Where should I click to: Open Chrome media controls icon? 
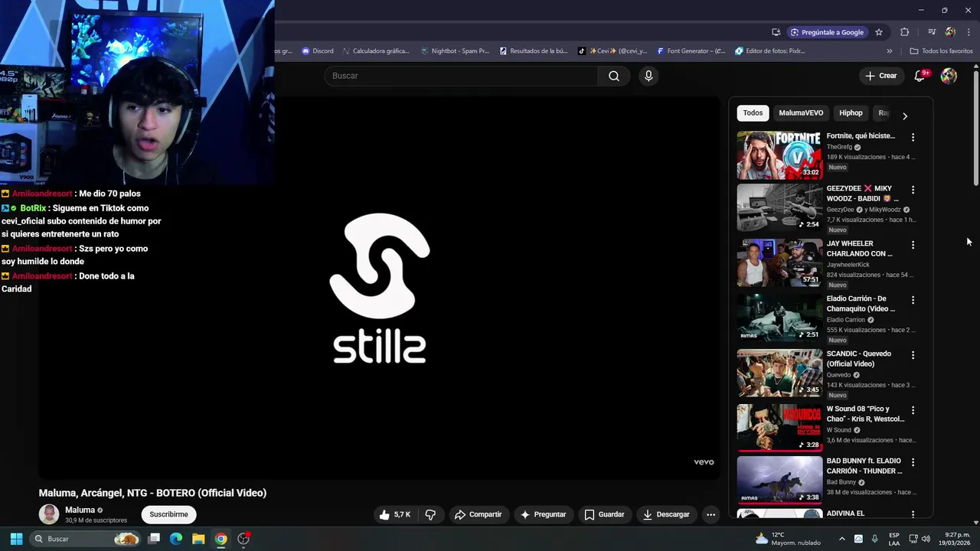932,32
